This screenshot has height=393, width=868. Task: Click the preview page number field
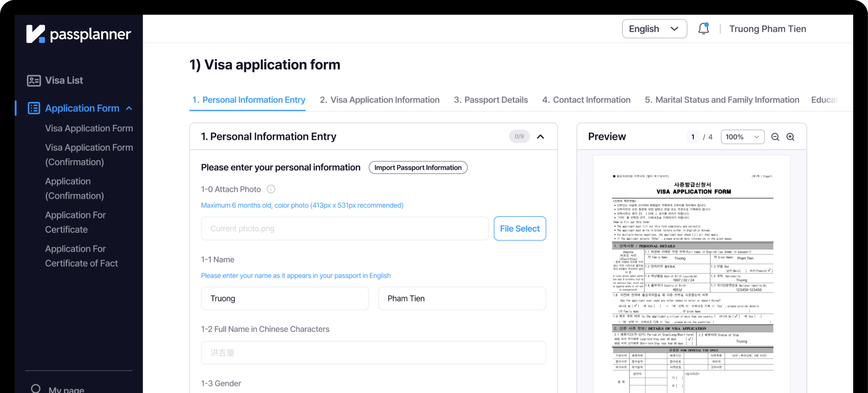[693, 137]
